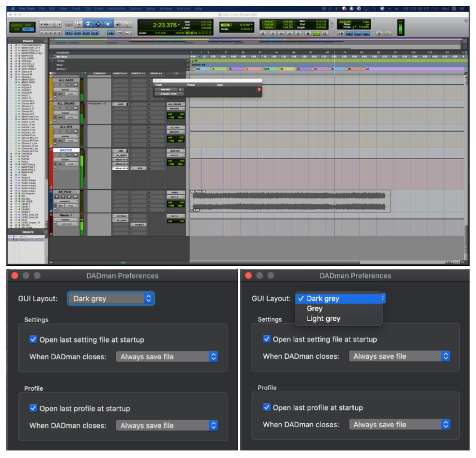Choose Grey in the GUI Layout list
Viewport: 476px width, 458px height.
click(339, 309)
